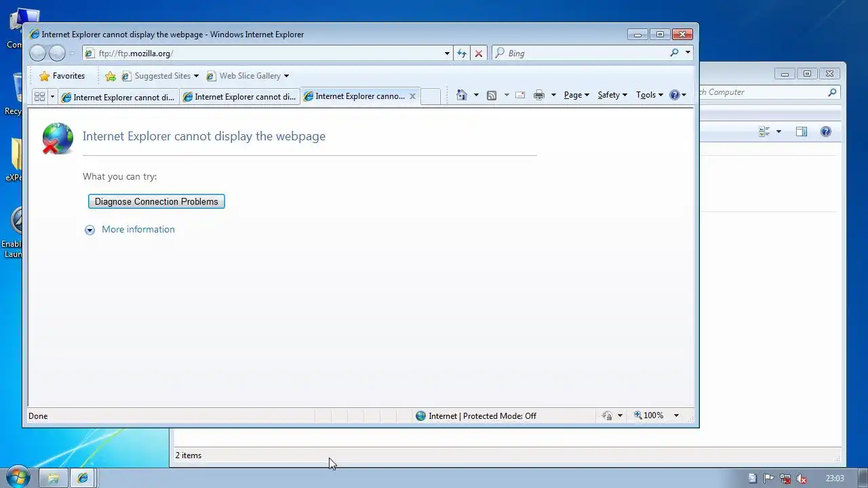
Task: Click the More information link text
Action: point(138,229)
